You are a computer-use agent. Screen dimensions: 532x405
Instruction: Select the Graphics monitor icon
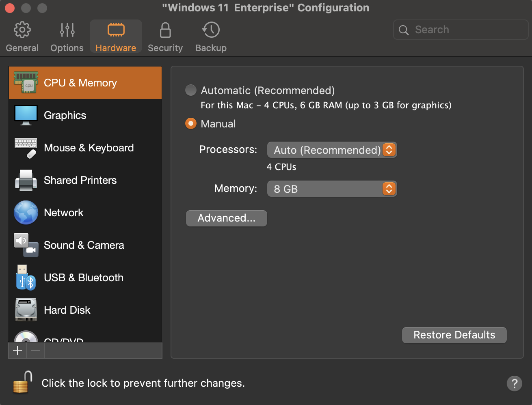pyautogui.click(x=26, y=115)
